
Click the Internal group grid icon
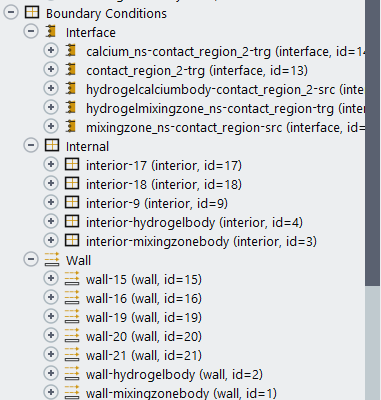point(52,146)
